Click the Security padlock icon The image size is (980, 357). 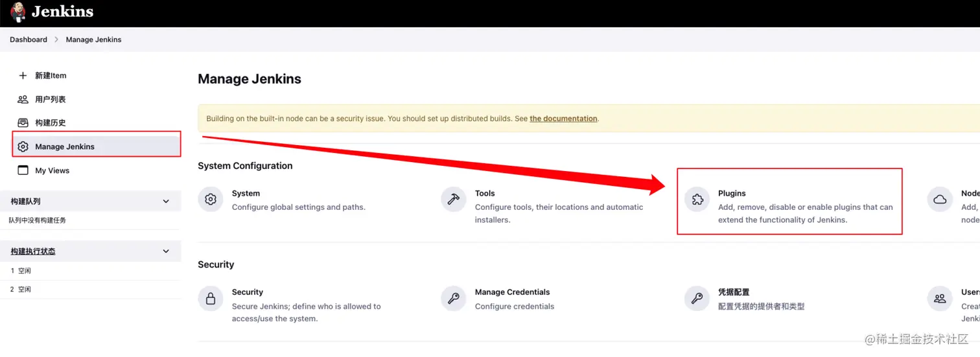tap(210, 299)
